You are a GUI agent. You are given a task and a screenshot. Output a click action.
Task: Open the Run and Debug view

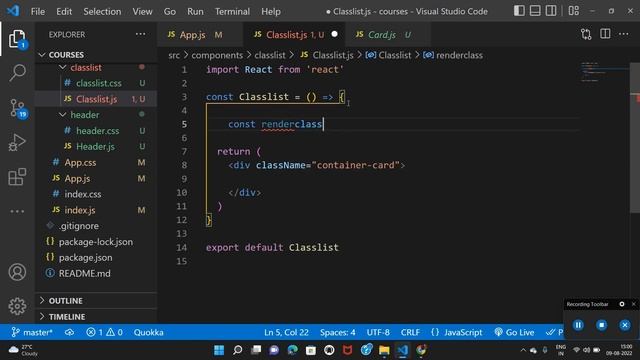(17, 142)
